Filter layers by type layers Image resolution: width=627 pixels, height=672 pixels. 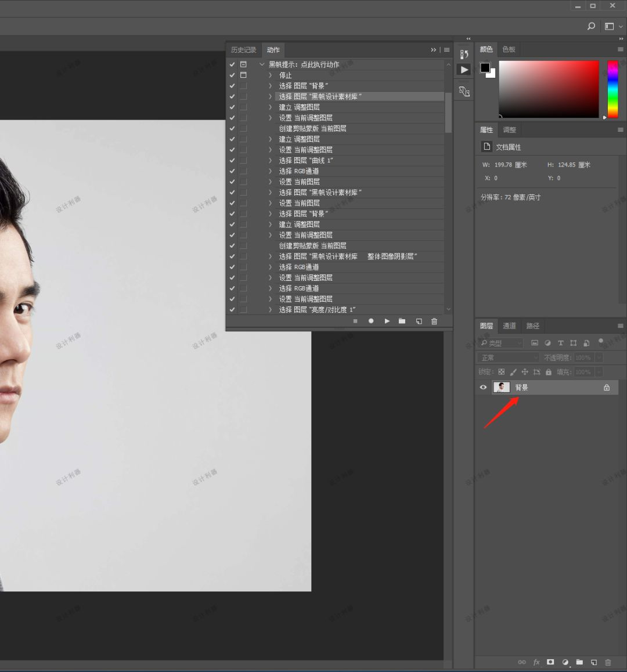pos(560,343)
